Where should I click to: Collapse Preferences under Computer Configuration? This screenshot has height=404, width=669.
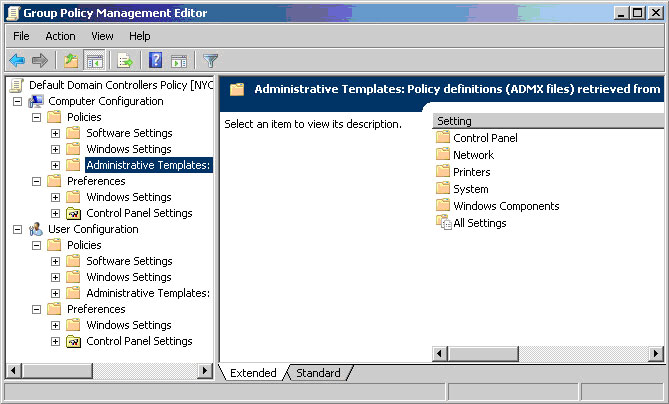pyautogui.click(x=37, y=181)
